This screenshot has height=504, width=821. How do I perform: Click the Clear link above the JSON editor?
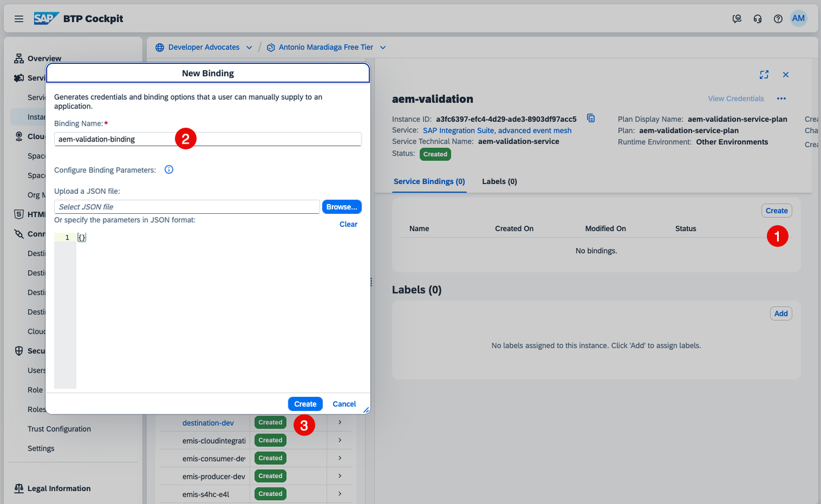pos(348,224)
